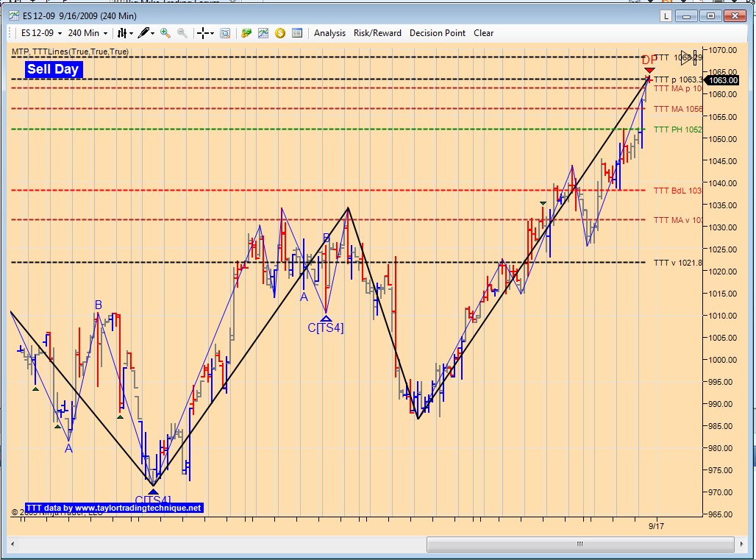Toggle the link L button in title bar
This screenshot has height=560, width=756.
(x=666, y=16)
